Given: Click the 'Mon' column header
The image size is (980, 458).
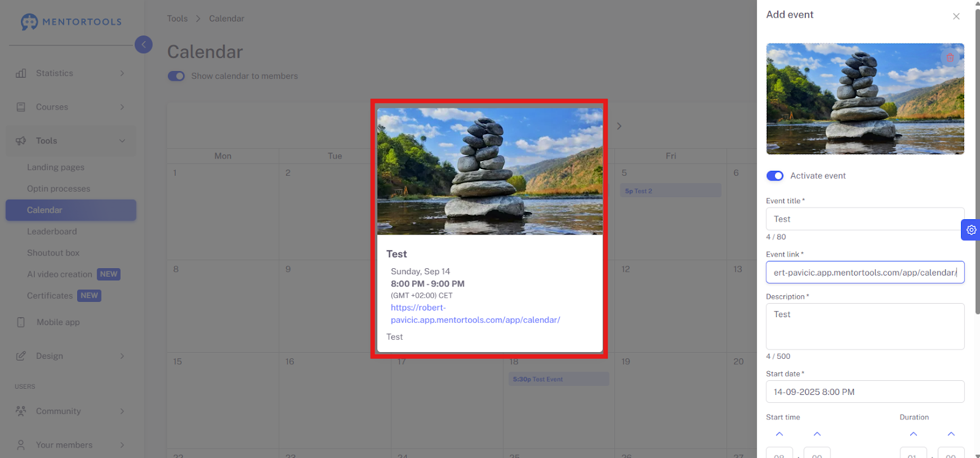Looking at the screenshot, I should tap(223, 156).
